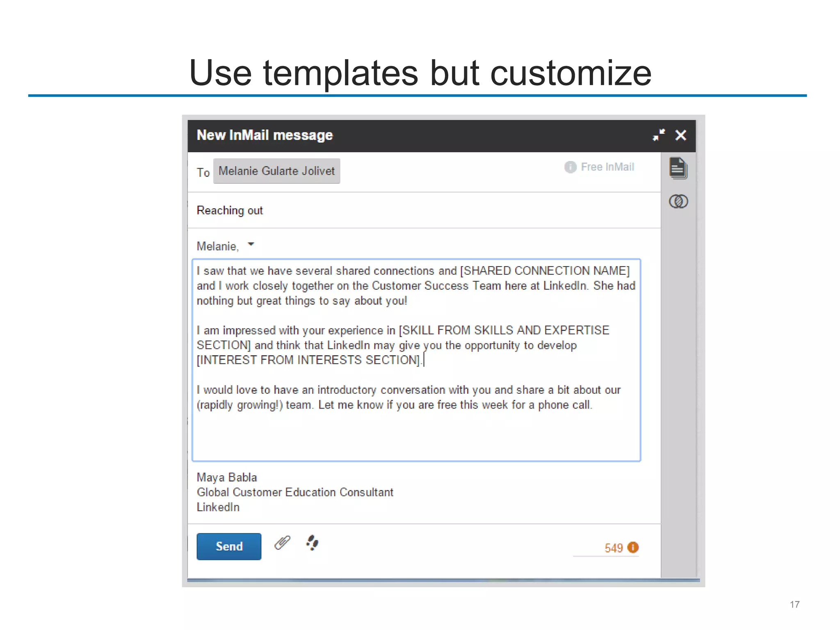
Task: Click inside the message body text area
Action: point(416,360)
